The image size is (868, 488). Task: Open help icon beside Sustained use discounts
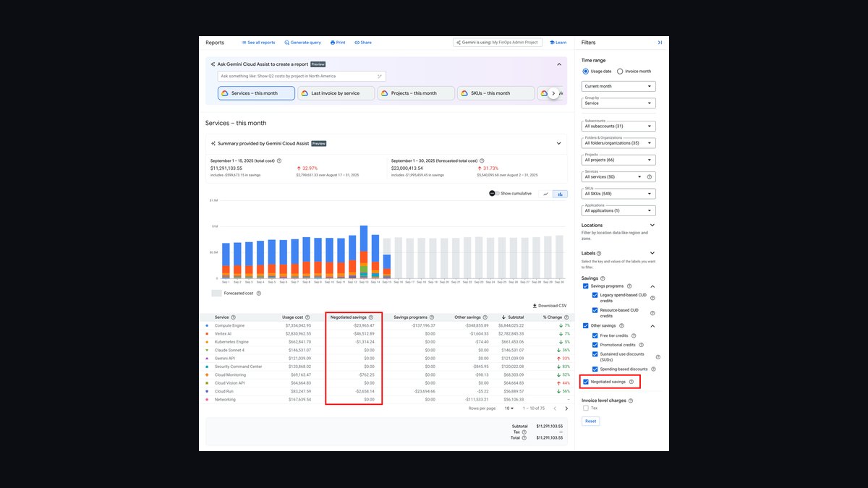point(658,357)
